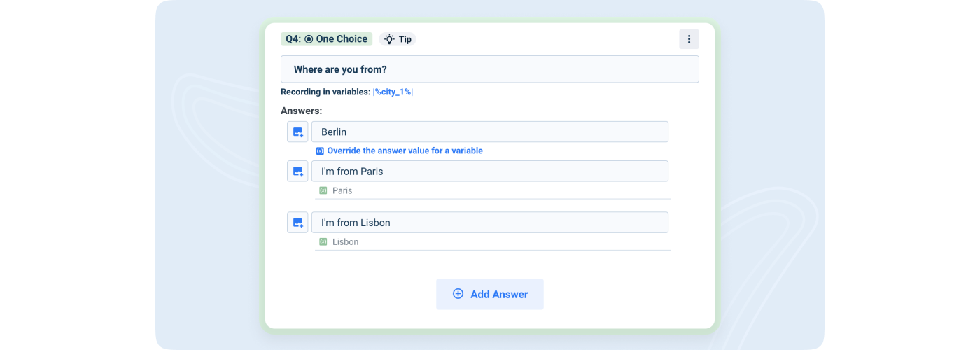Viewport: 980px width, 350px height.
Task: Open the three-dot question options menu
Action: (689, 39)
